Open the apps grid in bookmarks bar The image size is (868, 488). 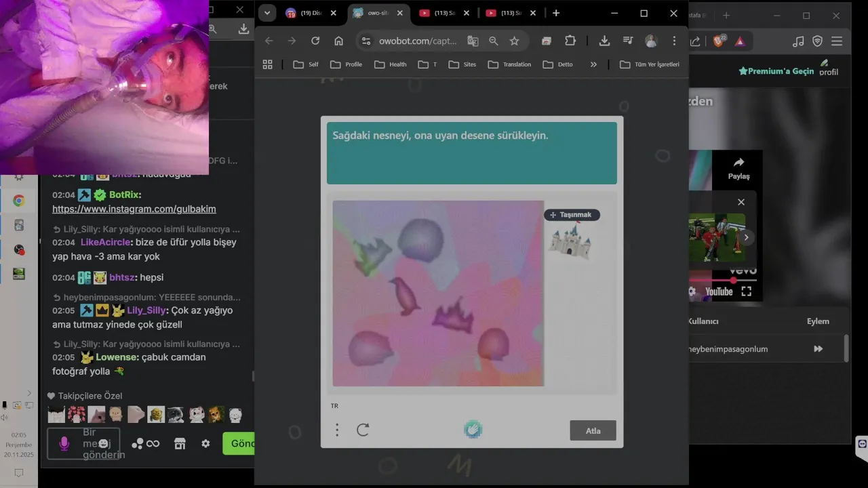pos(268,64)
